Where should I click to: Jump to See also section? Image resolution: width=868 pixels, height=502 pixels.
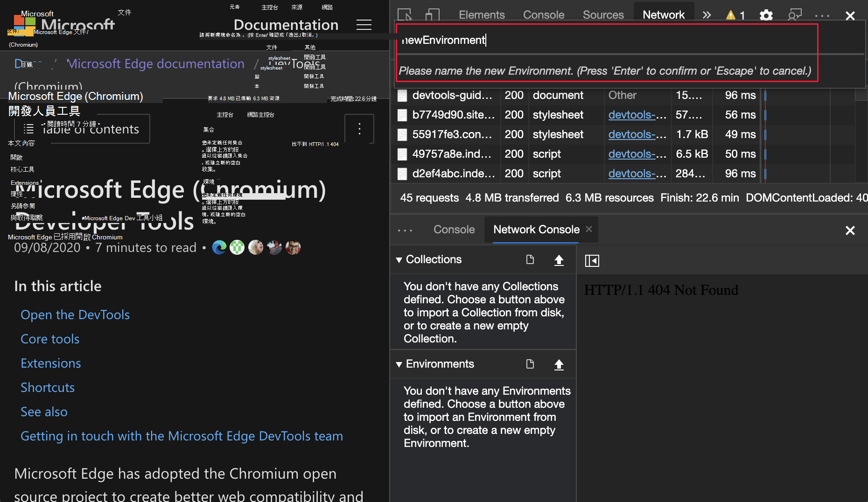pos(44,412)
